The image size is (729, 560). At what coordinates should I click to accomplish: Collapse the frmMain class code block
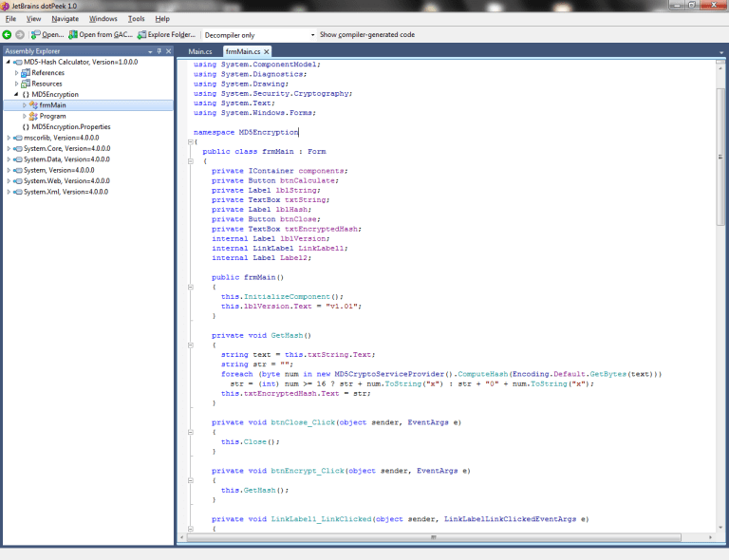click(x=190, y=161)
